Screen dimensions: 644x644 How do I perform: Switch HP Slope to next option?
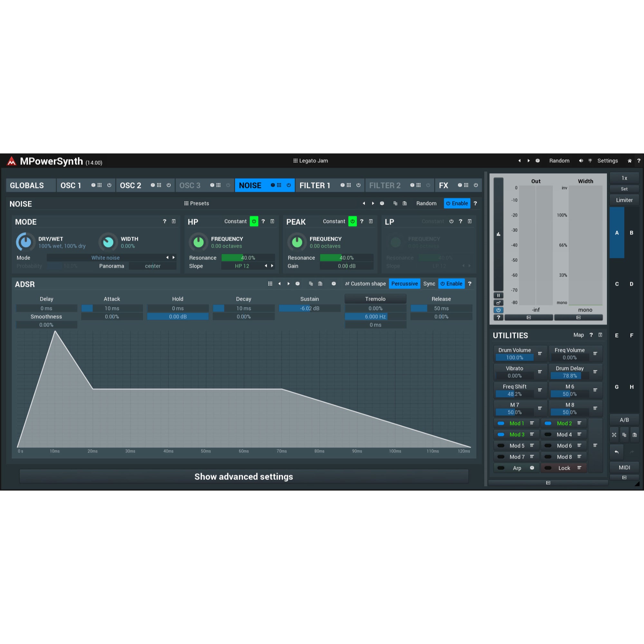(x=272, y=266)
